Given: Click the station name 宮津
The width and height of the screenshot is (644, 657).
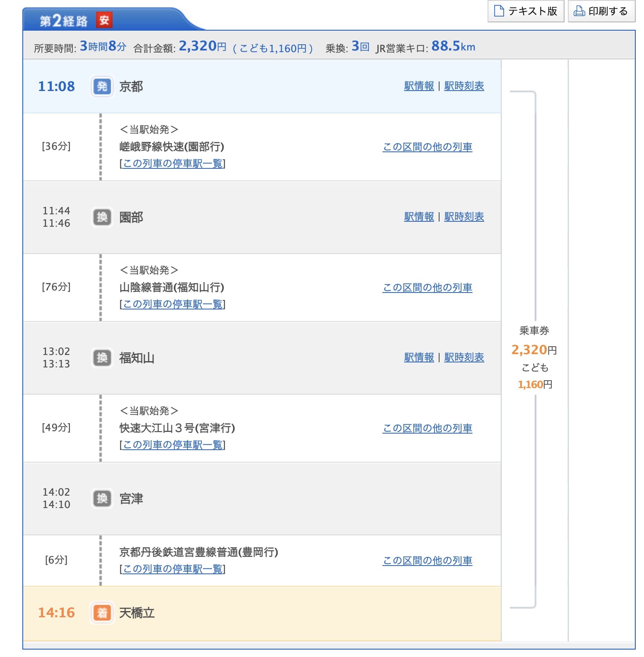Looking at the screenshot, I should (131, 499).
